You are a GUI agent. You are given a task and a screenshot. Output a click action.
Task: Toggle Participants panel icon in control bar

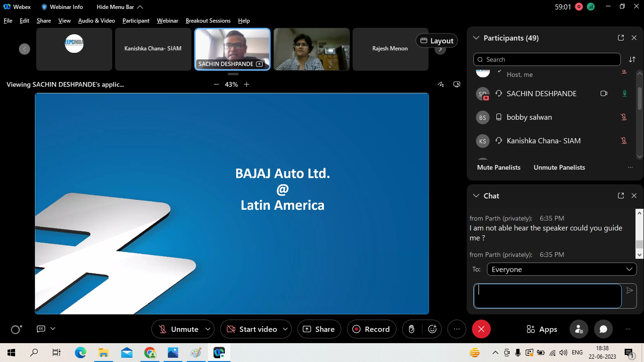579,329
